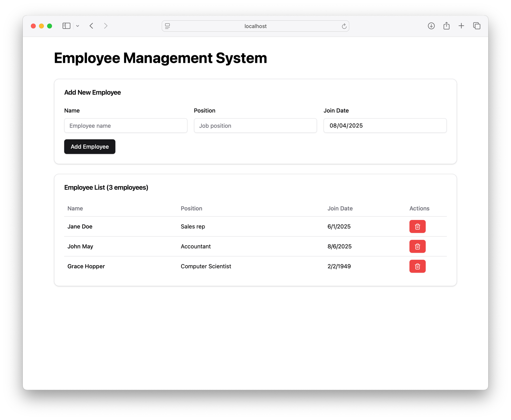
Task: Show the tab overview icon
Action: pyautogui.click(x=477, y=26)
